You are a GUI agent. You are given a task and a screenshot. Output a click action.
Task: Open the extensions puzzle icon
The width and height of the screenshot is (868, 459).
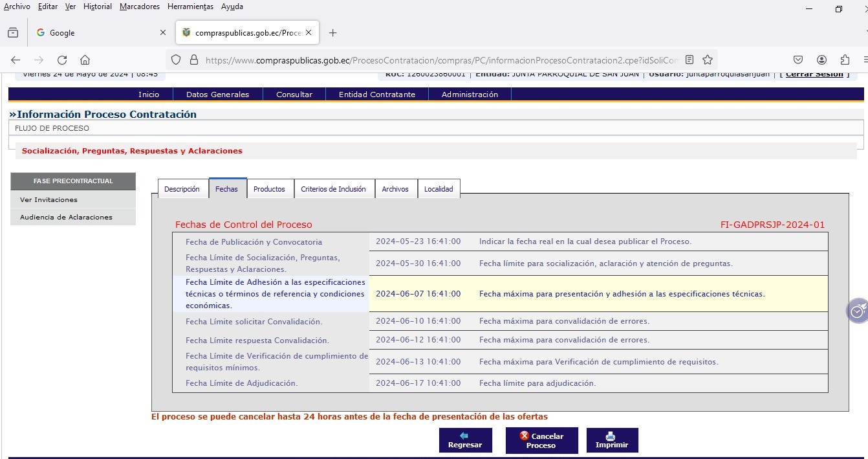coord(845,60)
